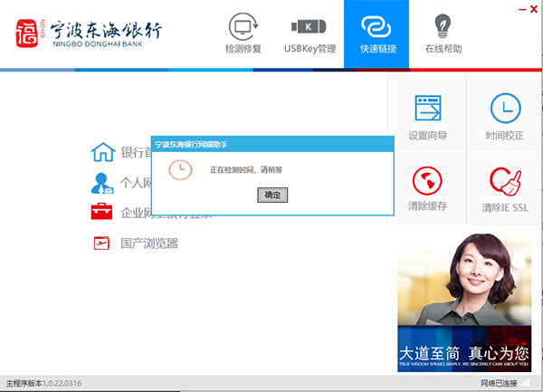
Task: Click the red briefcase enterprise banking icon
Action: coord(101,211)
